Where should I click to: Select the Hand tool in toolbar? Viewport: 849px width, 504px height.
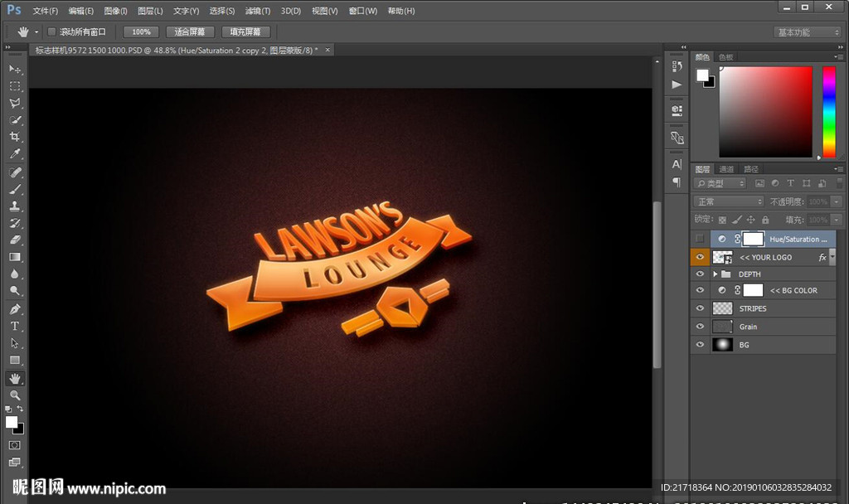[x=15, y=378]
